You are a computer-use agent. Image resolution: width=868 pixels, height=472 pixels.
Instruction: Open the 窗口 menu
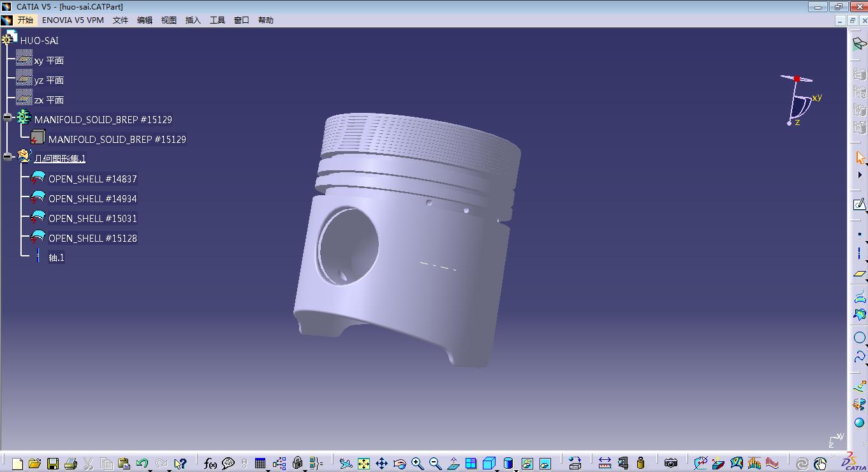(x=242, y=20)
